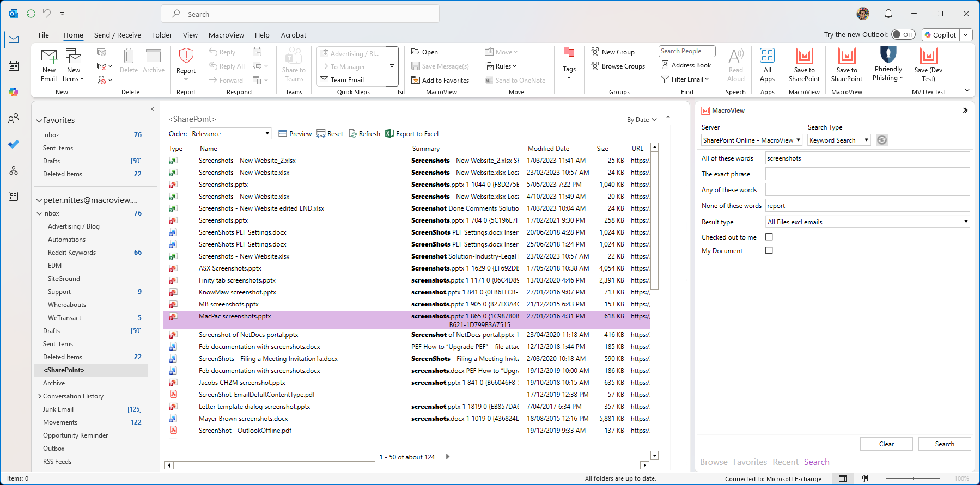The width and height of the screenshot is (980, 485).
Task: Open the Rules dropdown
Action: click(x=501, y=66)
